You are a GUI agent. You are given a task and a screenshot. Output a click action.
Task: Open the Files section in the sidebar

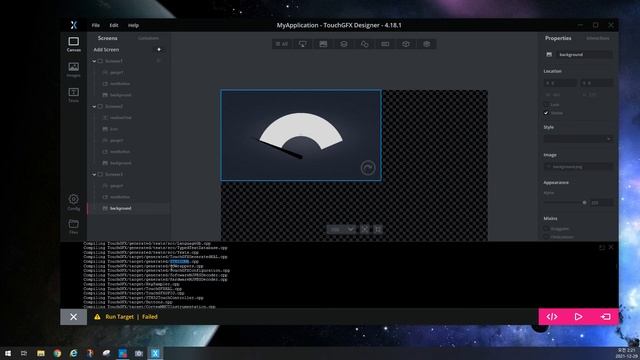coord(73,227)
